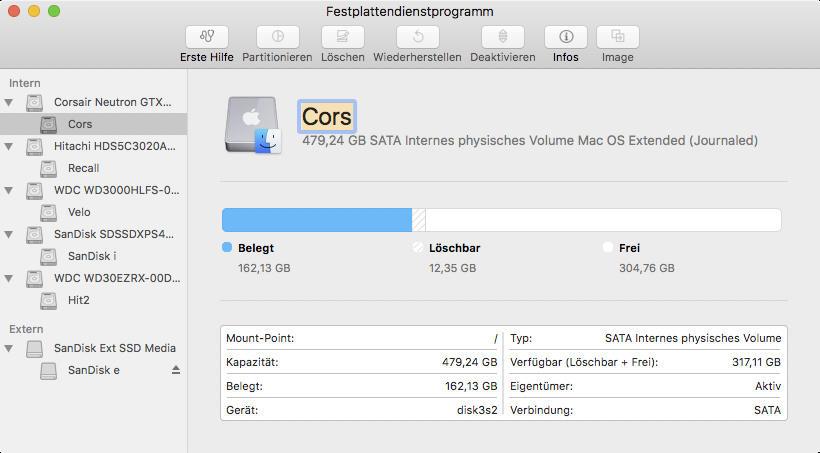Image resolution: width=820 pixels, height=453 pixels.
Task: Collapse the WDC WD3000HLFS disk
Action: pyautogui.click(x=9, y=190)
